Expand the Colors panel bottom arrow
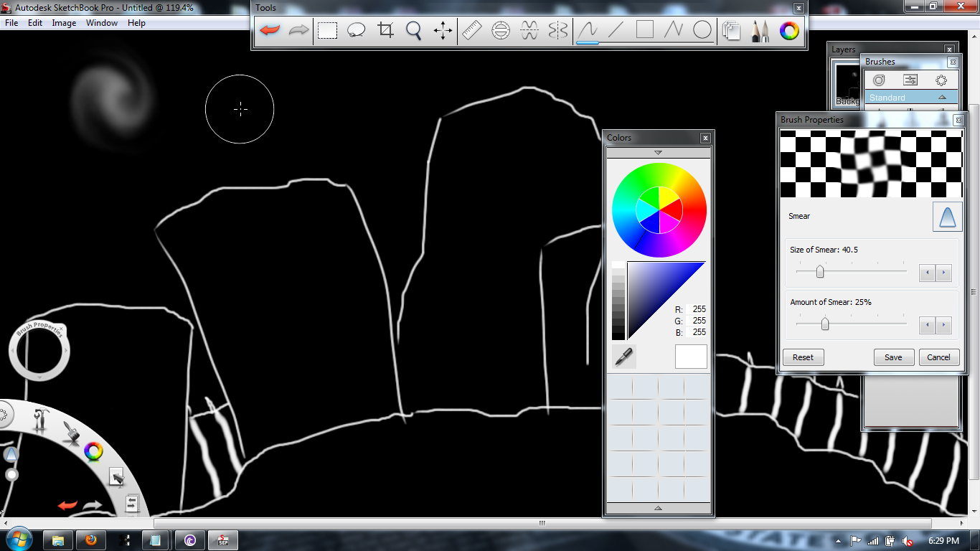 click(658, 508)
